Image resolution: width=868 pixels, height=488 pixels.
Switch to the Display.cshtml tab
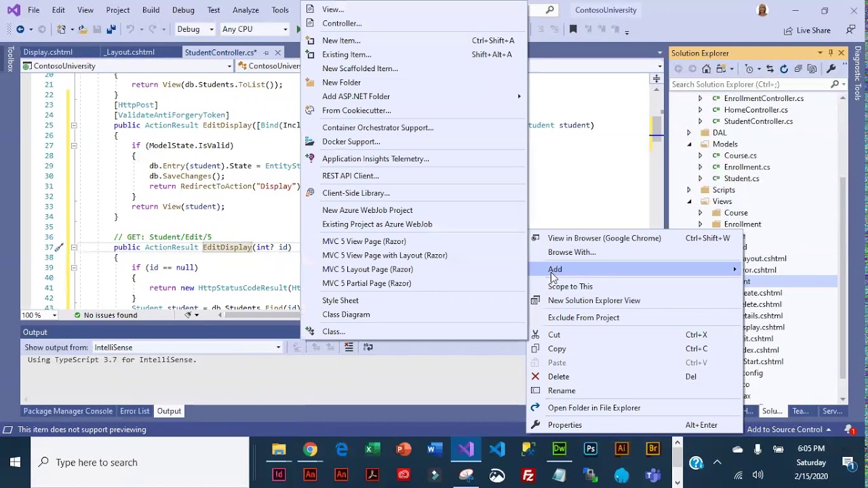tap(47, 52)
